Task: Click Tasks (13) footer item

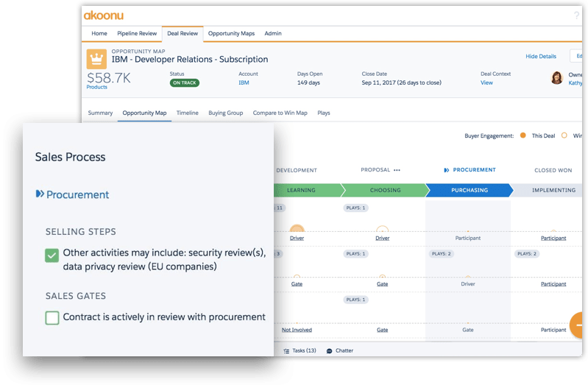Action: pyautogui.click(x=300, y=351)
